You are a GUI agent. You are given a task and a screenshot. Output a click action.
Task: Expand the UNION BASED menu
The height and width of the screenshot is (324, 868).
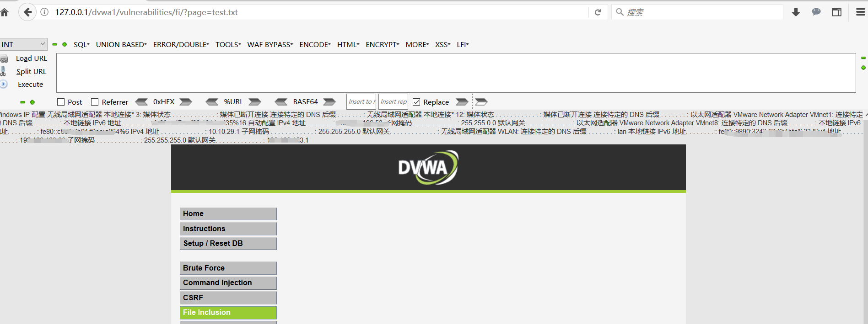tap(121, 44)
